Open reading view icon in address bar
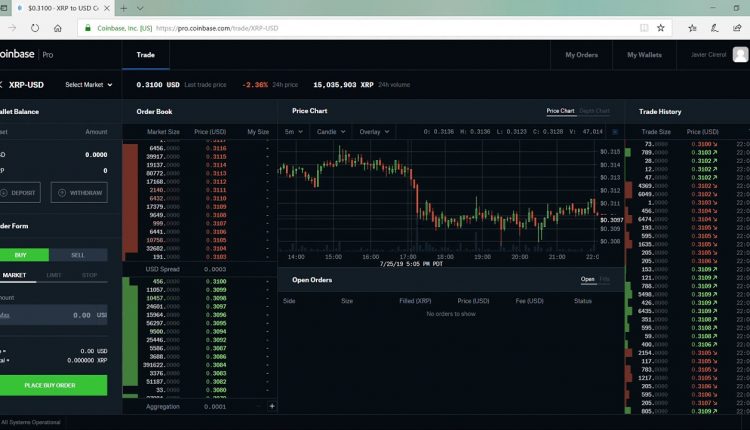The image size is (750, 430). [644, 28]
